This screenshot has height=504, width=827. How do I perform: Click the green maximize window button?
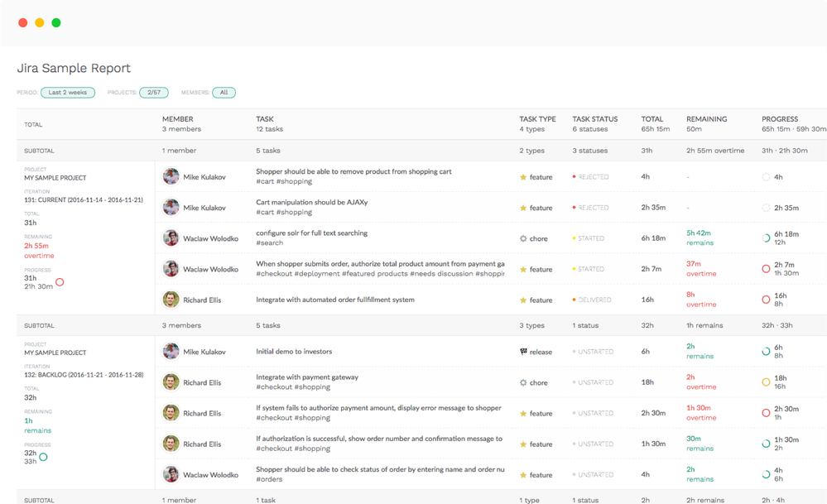[x=56, y=22]
